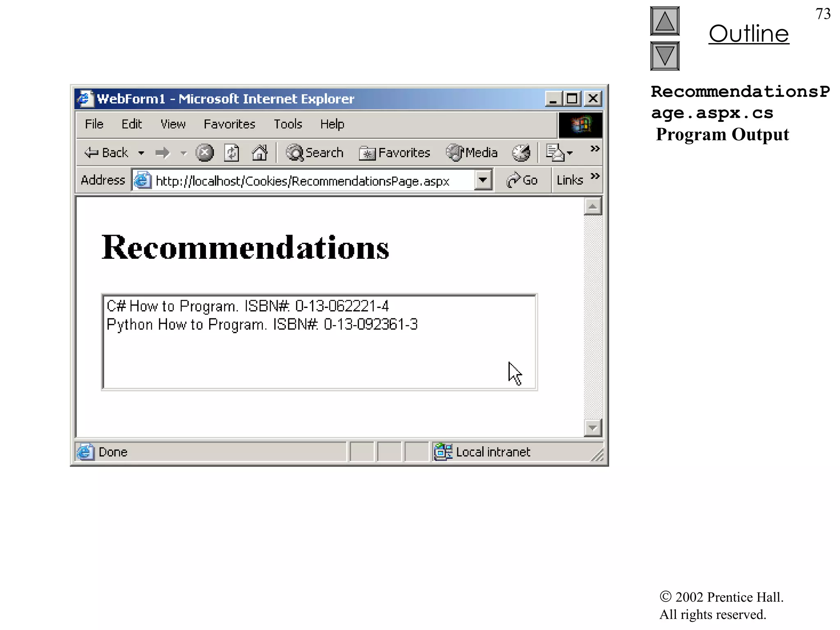Click the scrollbar down arrow
840x630 pixels.
click(x=593, y=428)
